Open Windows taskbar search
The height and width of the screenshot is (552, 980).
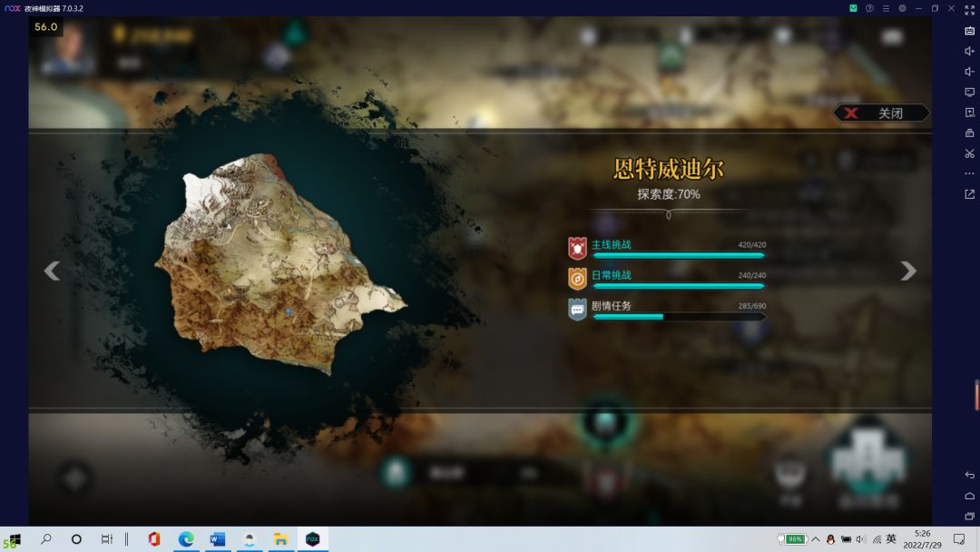pos(45,539)
